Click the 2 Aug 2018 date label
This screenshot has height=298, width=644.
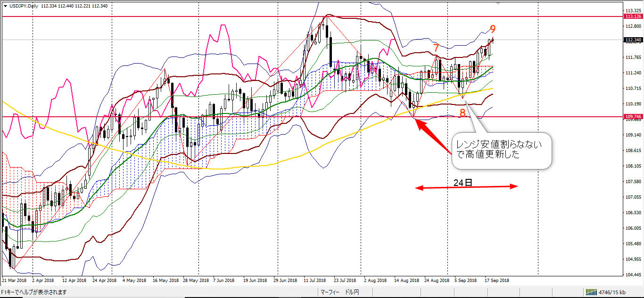(x=376, y=280)
